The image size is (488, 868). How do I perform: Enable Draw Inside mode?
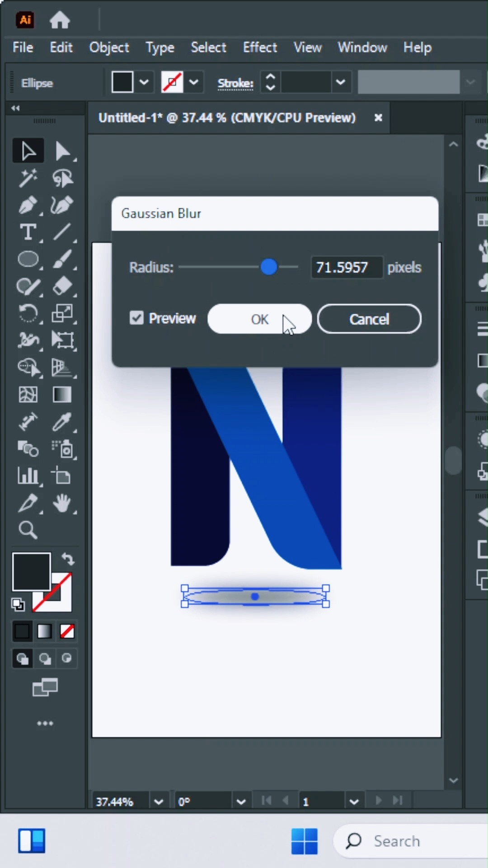point(67,659)
